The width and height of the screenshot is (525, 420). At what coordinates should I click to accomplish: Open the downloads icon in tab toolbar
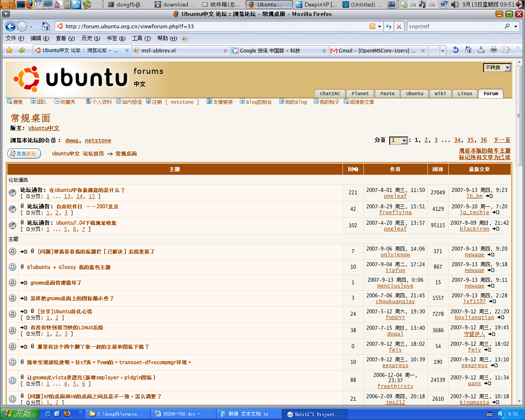pyautogui.click(x=481, y=50)
